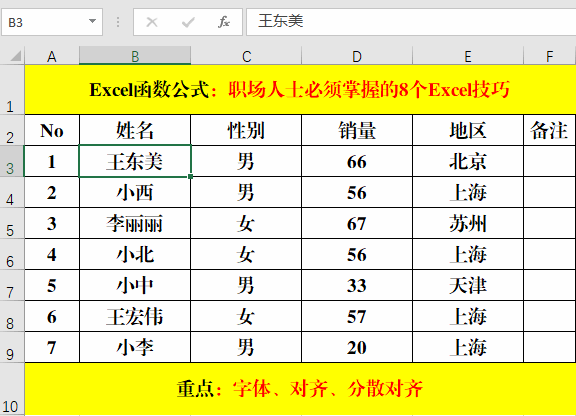Click the formula bar showing 王东美

(411, 22)
